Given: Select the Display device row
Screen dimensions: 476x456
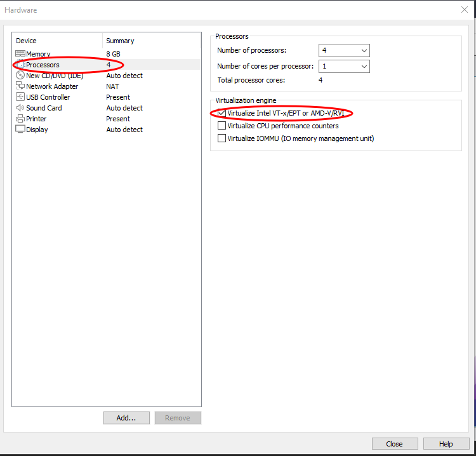Looking at the screenshot, I should point(37,130).
